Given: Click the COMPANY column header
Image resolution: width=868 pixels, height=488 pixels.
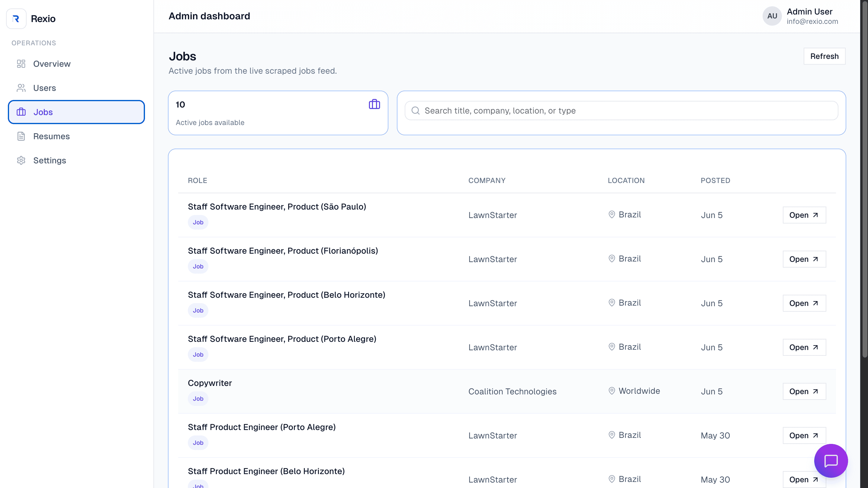Looking at the screenshot, I should tap(487, 181).
